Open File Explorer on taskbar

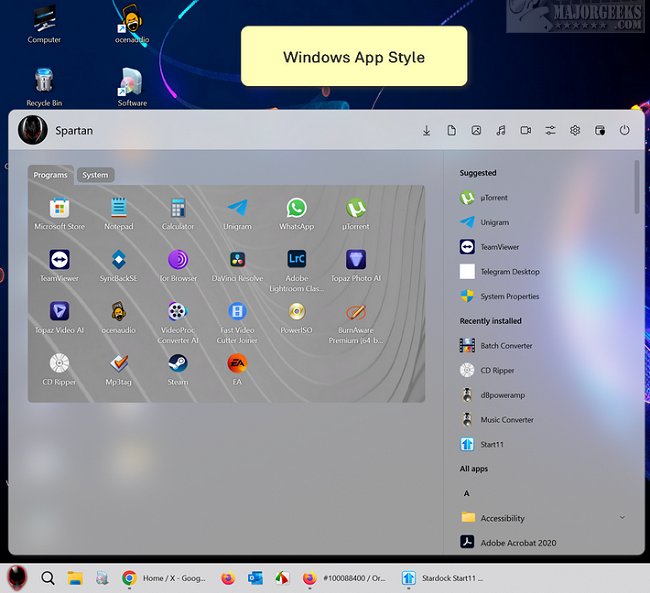pyautogui.click(x=75, y=578)
